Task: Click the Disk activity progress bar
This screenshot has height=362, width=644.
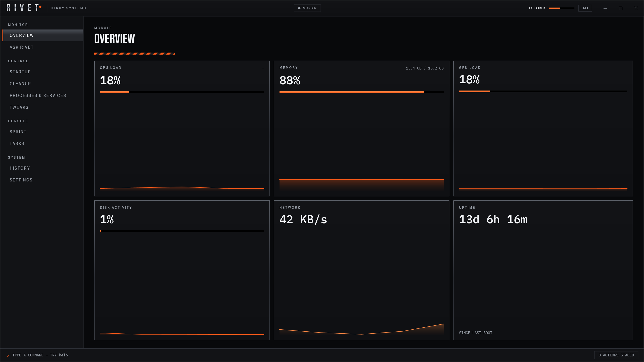Action: (x=182, y=231)
